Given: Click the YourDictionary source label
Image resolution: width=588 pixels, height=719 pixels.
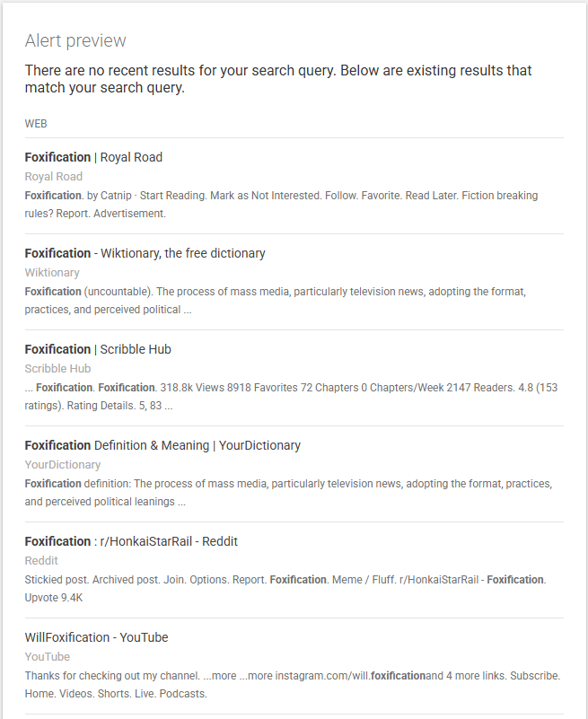Looking at the screenshot, I should [63, 465].
